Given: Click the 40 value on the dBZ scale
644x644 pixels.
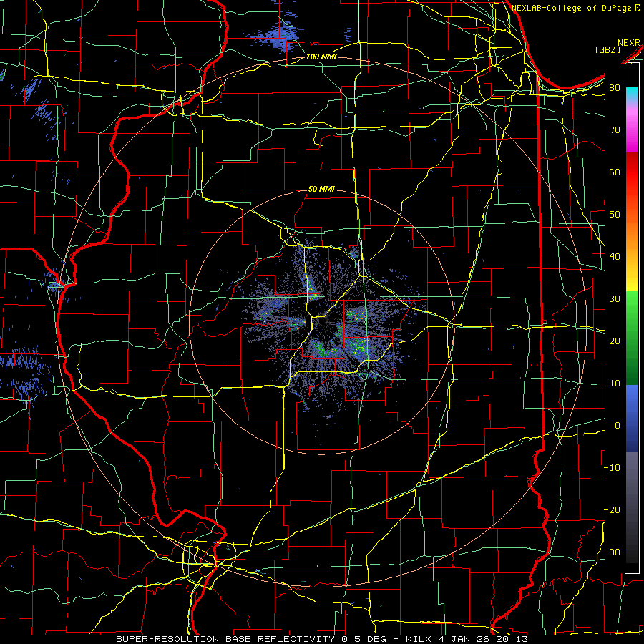Looking at the screenshot, I should (615, 256).
